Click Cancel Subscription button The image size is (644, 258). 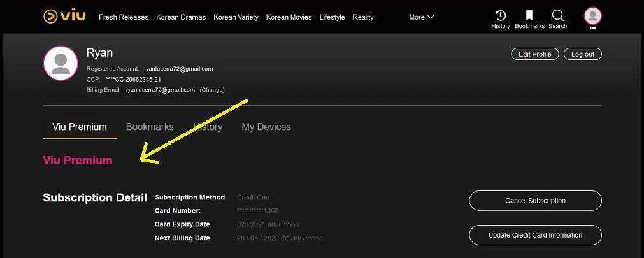click(535, 201)
